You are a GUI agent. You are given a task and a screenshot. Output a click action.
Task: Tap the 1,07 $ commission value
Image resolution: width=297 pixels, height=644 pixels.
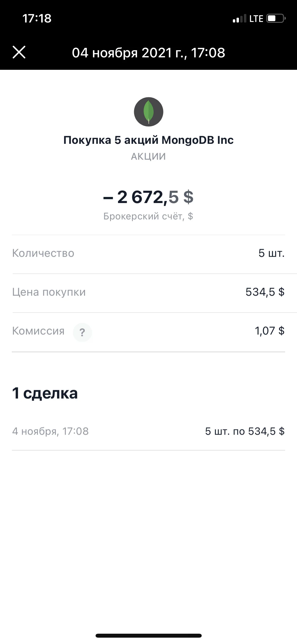[270, 331]
